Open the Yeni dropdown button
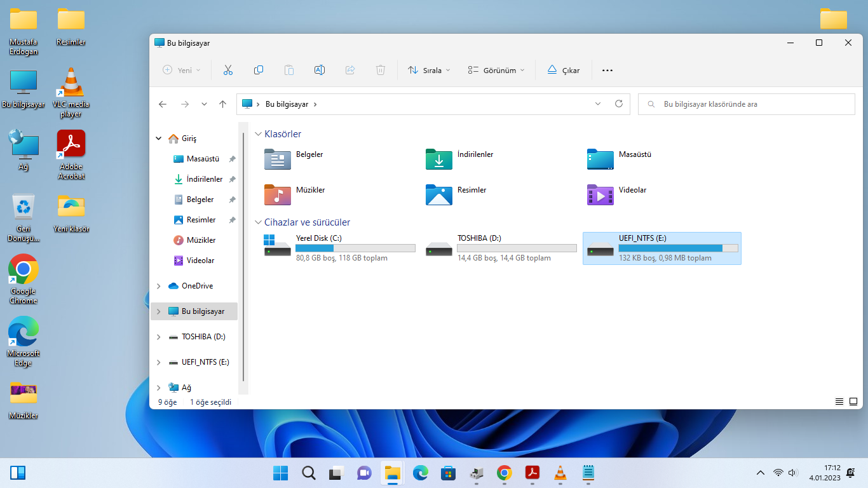Screen dimensions: 868x488 coord(182,70)
